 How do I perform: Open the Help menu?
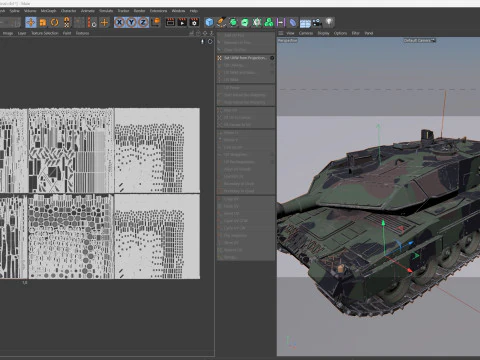194,11
